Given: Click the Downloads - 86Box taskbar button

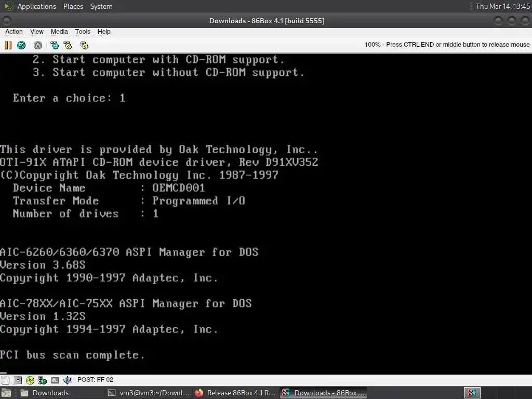Looking at the screenshot, I should tap(323, 393).
